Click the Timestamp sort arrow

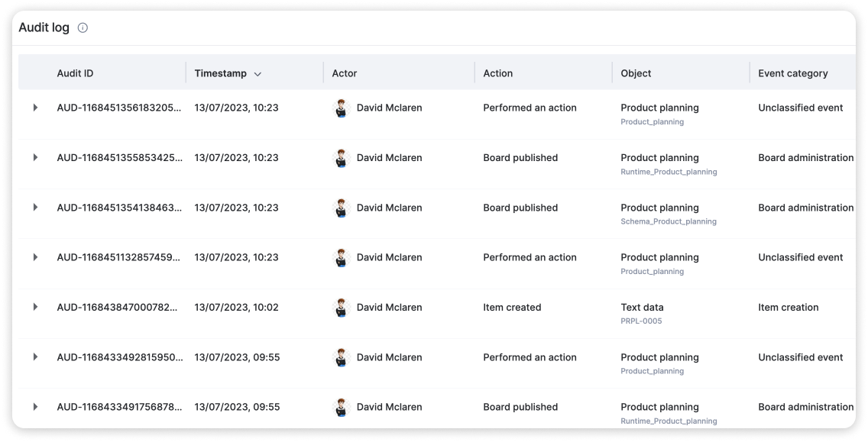[257, 74]
